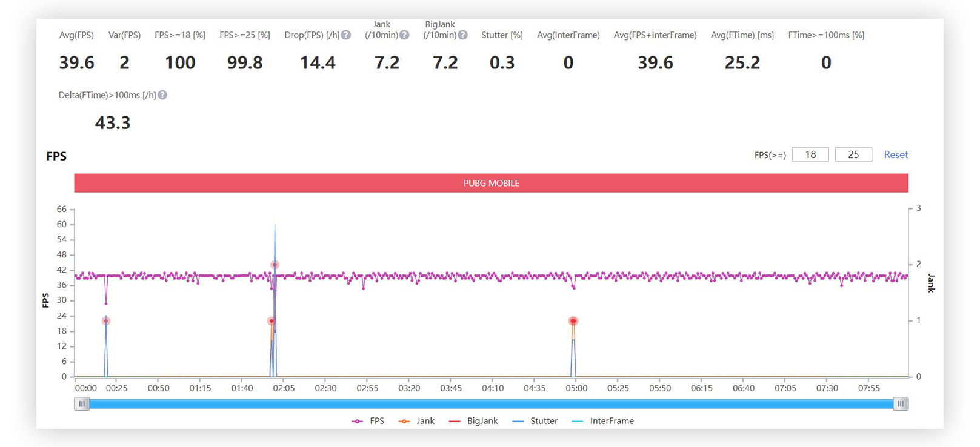Show or hide the InterFrame legend series
The height and width of the screenshot is (447, 980).
click(603, 421)
